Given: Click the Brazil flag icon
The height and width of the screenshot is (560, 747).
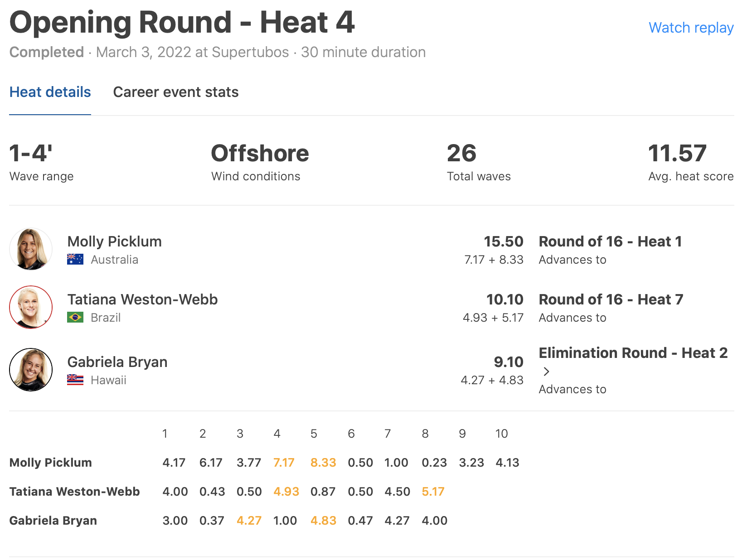Looking at the screenshot, I should 75,317.
